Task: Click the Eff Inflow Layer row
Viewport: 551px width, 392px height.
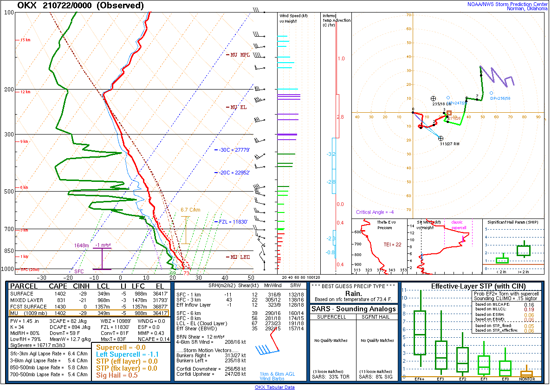Action: point(240,305)
